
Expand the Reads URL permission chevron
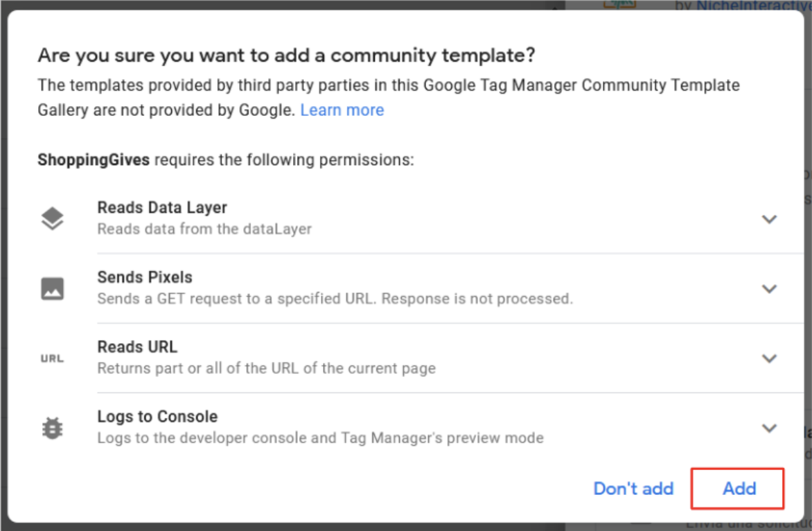click(x=769, y=358)
